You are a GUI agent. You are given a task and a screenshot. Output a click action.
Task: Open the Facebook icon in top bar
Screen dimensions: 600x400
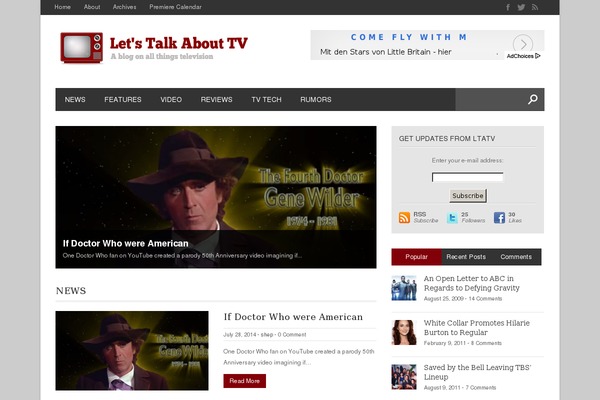(x=508, y=7)
